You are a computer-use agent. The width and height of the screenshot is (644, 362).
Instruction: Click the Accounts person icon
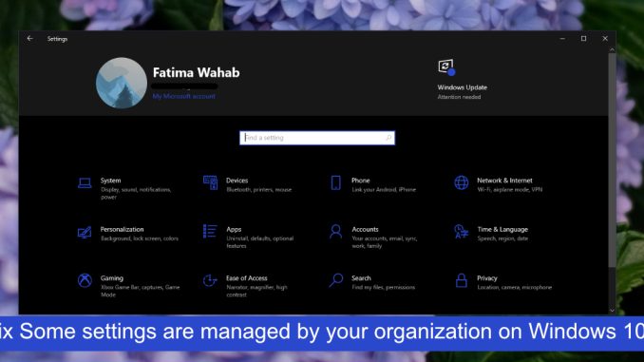(x=336, y=231)
